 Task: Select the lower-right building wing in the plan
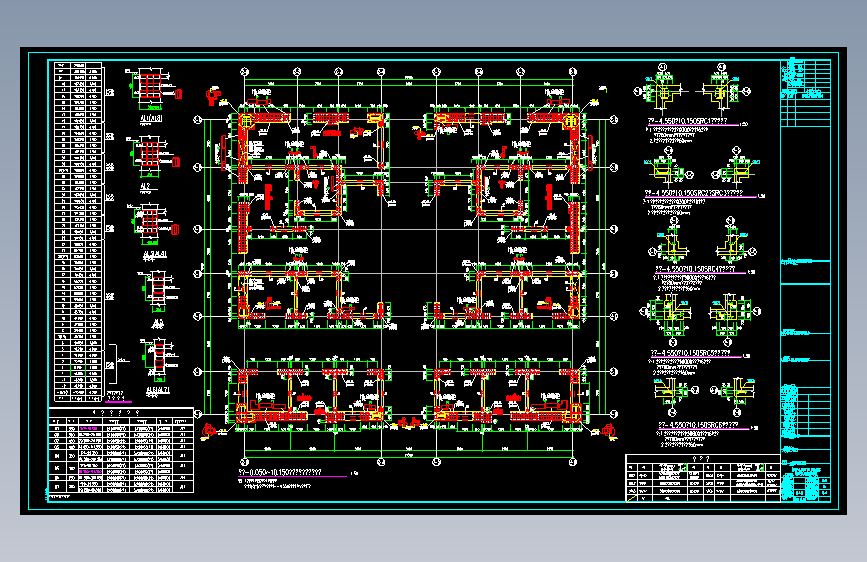click(506, 394)
